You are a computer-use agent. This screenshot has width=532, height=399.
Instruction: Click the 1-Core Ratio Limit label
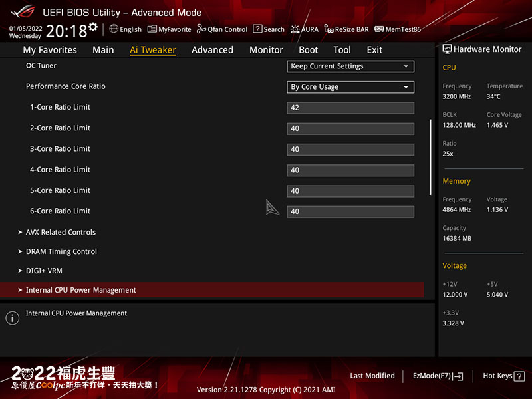tap(60, 107)
